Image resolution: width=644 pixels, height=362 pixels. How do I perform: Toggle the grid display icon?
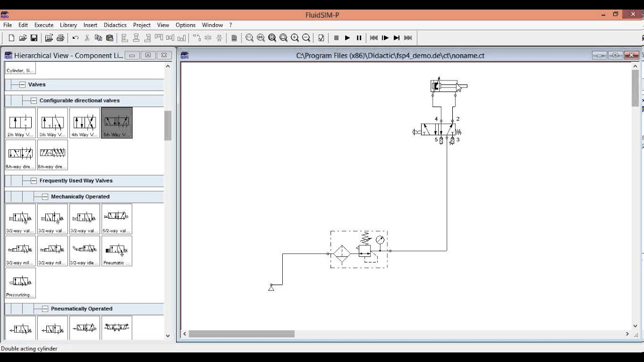234,38
